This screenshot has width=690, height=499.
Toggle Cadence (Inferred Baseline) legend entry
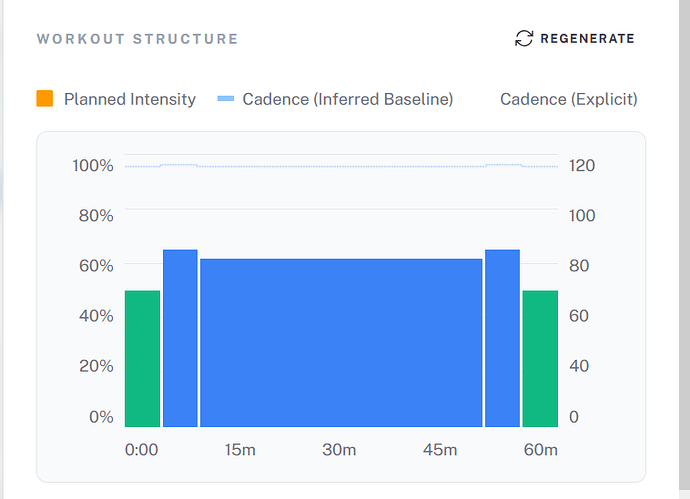click(x=335, y=99)
